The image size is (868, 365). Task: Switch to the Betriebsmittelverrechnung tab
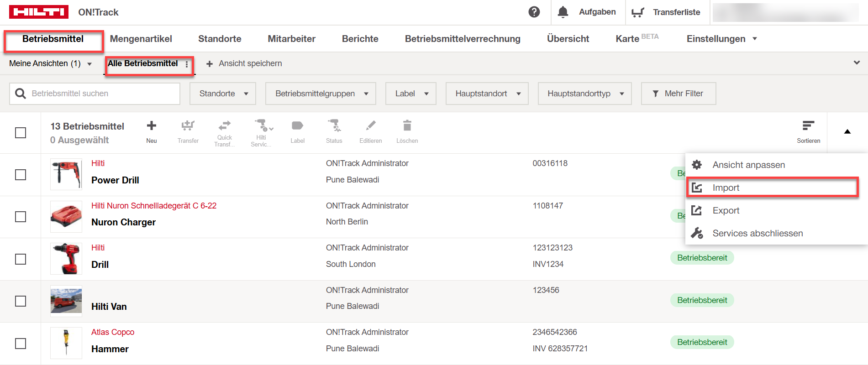463,39
